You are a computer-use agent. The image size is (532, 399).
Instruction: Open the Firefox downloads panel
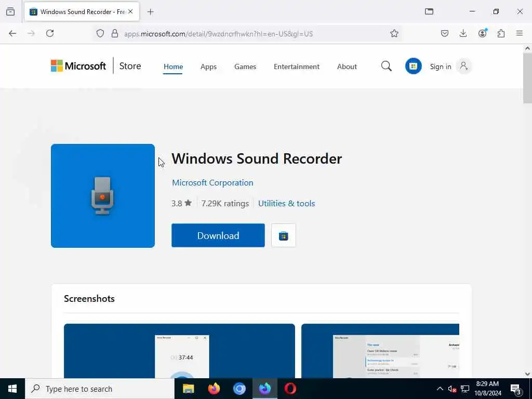(463, 33)
